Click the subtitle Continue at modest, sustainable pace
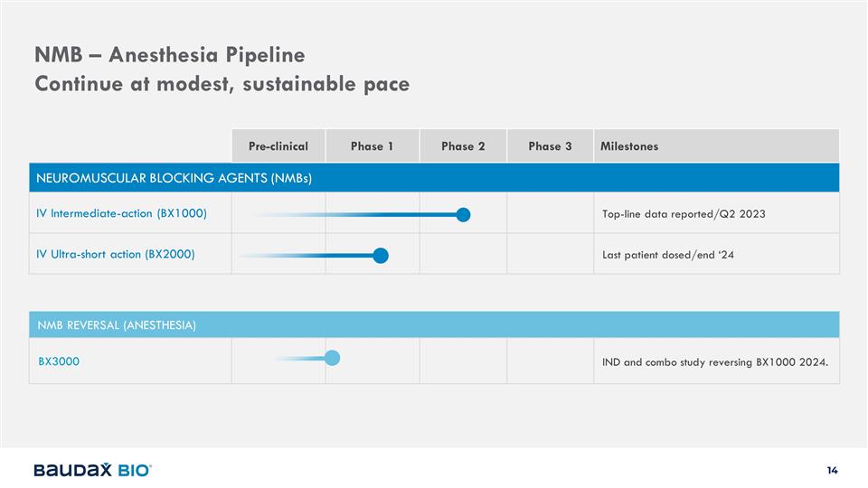Image resolution: width=868 pixels, height=488 pixels. point(222,84)
